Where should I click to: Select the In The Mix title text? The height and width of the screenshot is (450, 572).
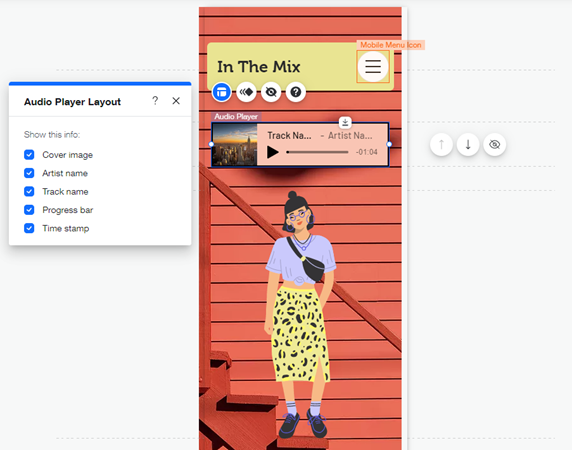coord(259,67)
